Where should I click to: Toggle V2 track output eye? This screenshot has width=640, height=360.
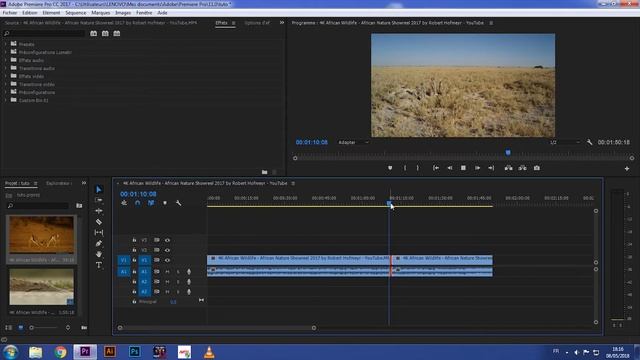(167, 250)
